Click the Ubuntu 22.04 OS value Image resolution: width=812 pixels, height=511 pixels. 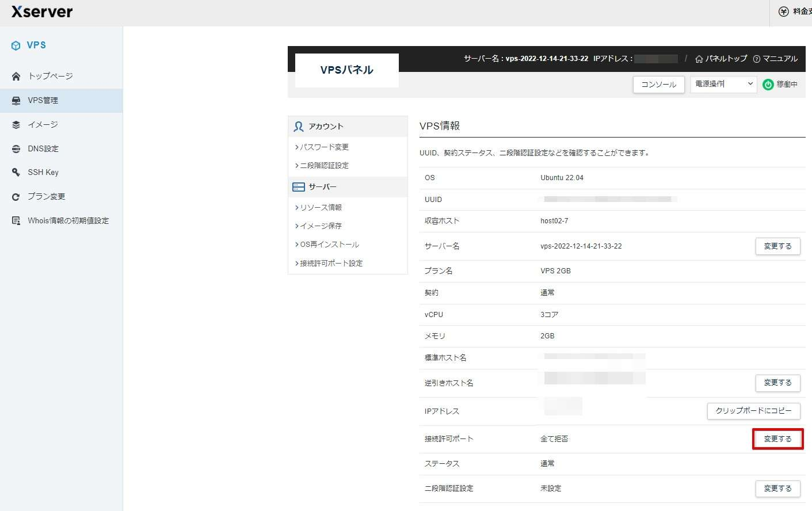562,178
